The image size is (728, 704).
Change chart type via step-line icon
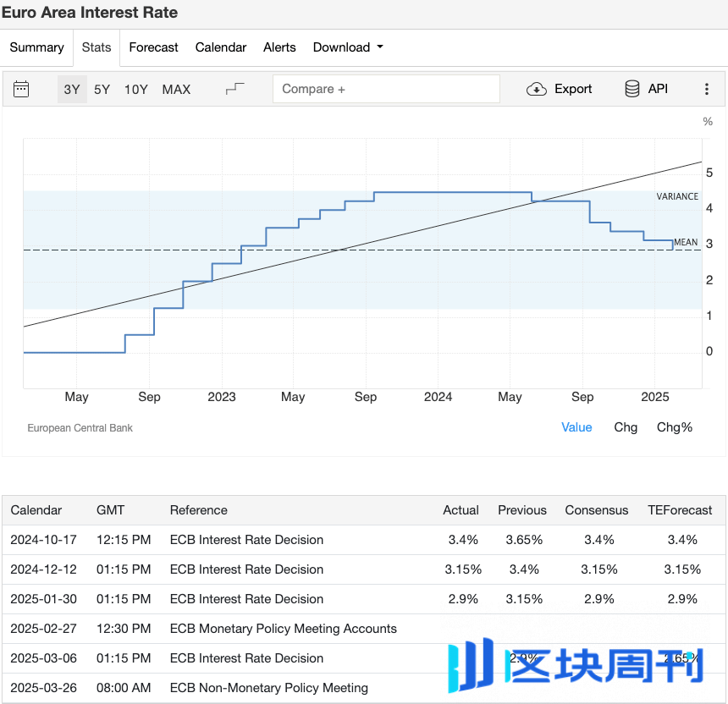[235, 89]
